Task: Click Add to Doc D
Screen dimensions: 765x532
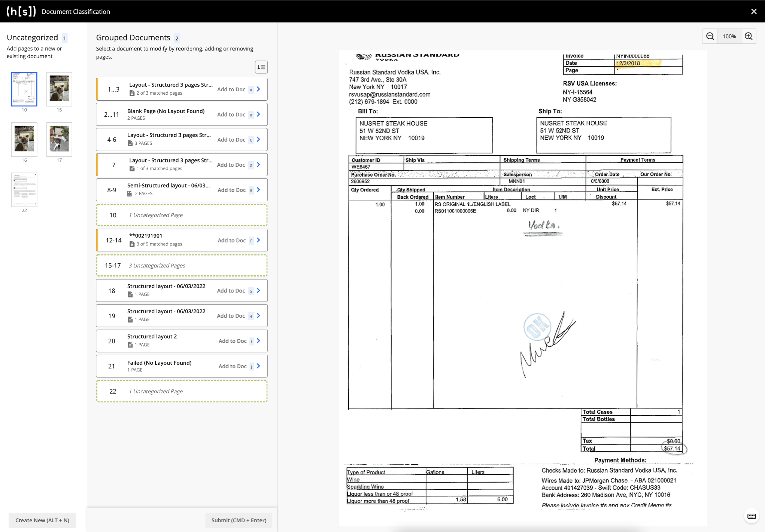Action: tap(235, 165)
